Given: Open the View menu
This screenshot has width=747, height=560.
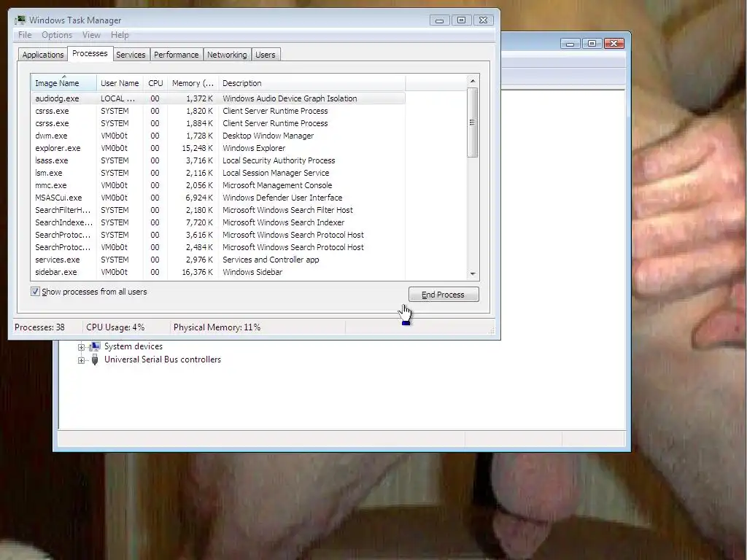Looking at the screenshot, I should (x=91, y=35).
